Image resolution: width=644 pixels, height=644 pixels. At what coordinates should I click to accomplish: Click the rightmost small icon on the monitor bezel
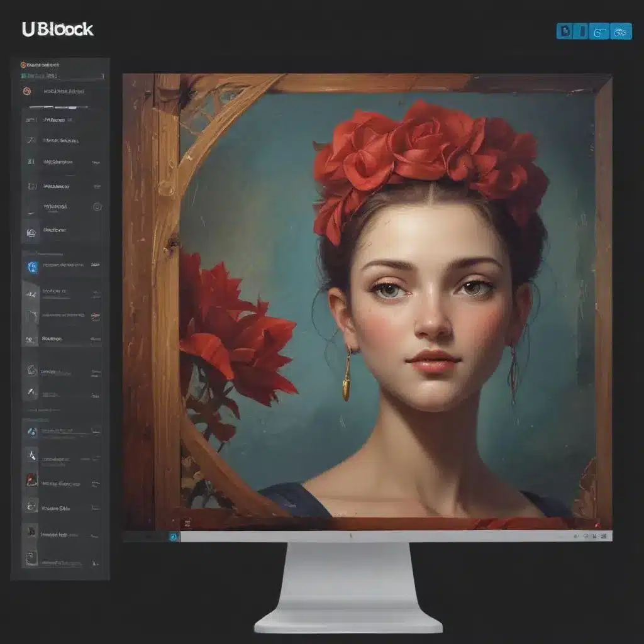[603, 536]
